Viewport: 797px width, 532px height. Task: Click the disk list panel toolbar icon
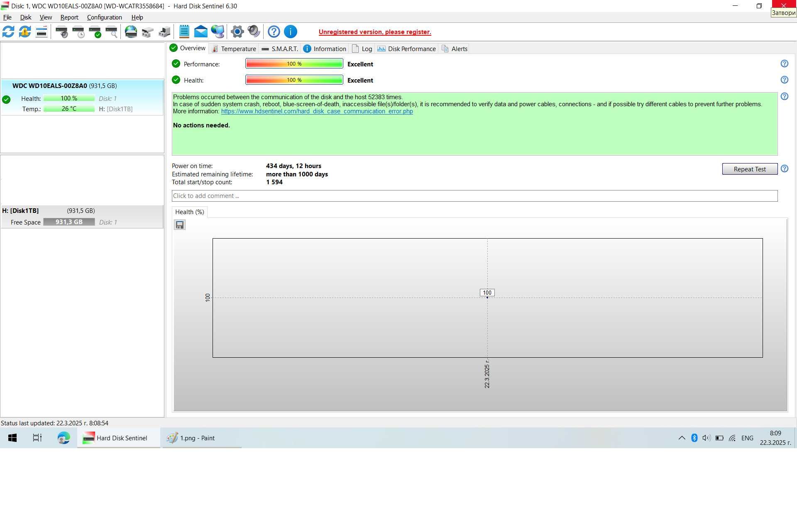(x=42, y=32)
